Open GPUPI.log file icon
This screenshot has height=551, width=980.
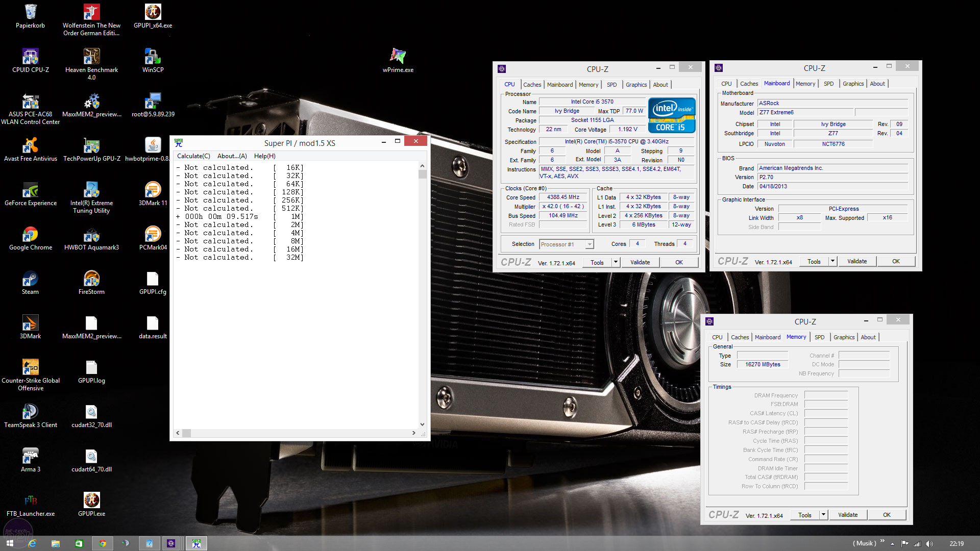point(91,371)
